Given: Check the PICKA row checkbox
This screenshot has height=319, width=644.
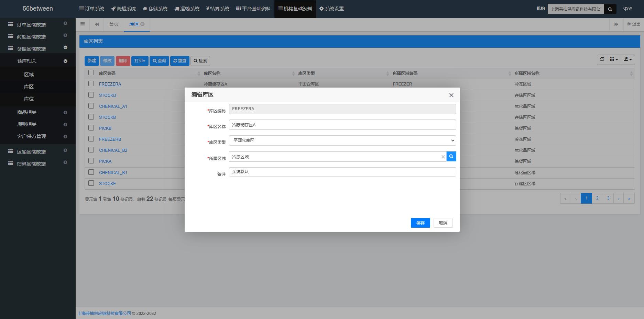Looking at the screenshot, I should (x=91, y=161).
